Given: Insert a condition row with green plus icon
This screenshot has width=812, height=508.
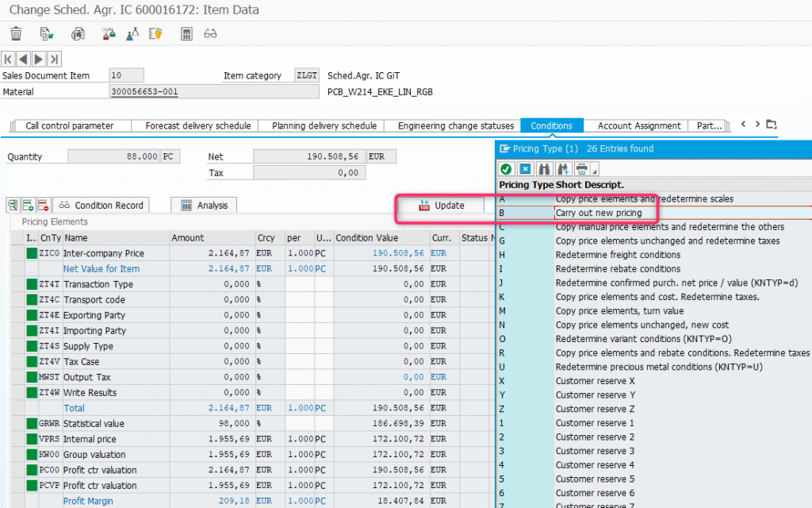Looking at the screenshot, I should click(x=29, y=205).
